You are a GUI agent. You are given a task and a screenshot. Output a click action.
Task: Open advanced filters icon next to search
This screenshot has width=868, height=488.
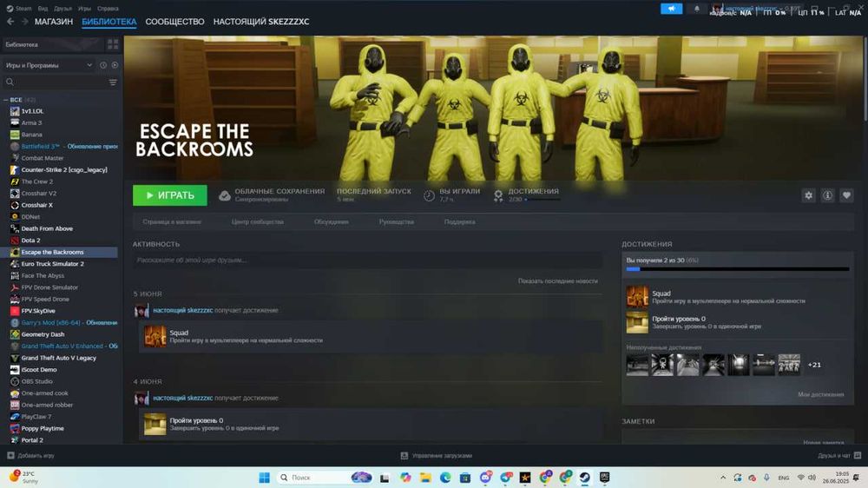coord(113,82)
